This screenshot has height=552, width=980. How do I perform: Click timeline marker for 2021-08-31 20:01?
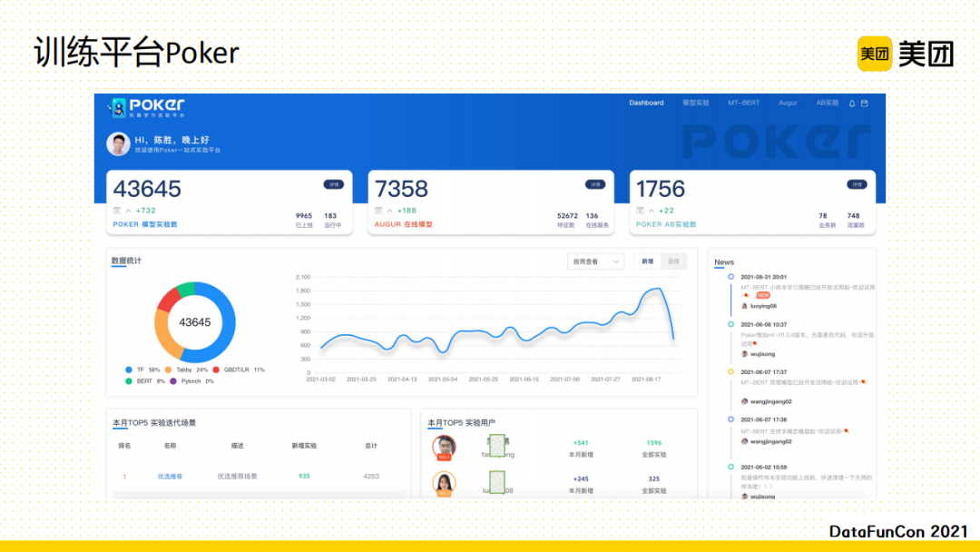point(730,276)
